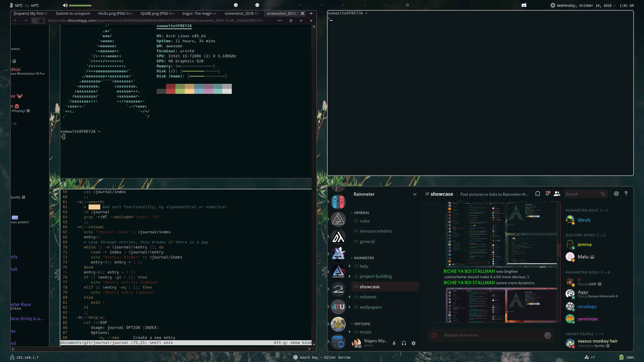Click the volume speaker icon in top bar

[65, 5]
